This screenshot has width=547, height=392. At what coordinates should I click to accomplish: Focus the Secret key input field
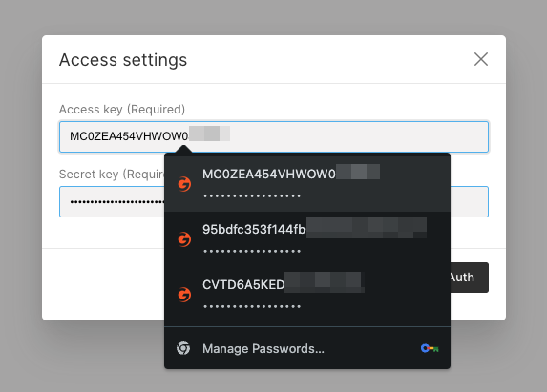click(109, 202)
